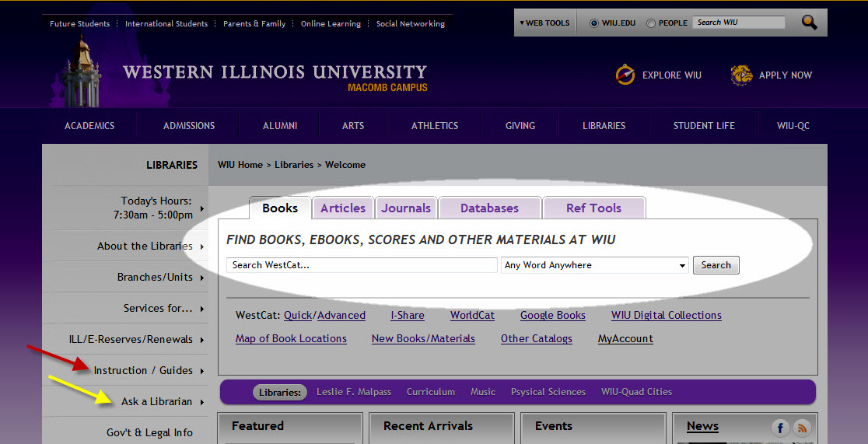Select the Psysical Sciences library
Viewport: 868px width, 444px height.
pyautogui.click(x=548, y=391)
